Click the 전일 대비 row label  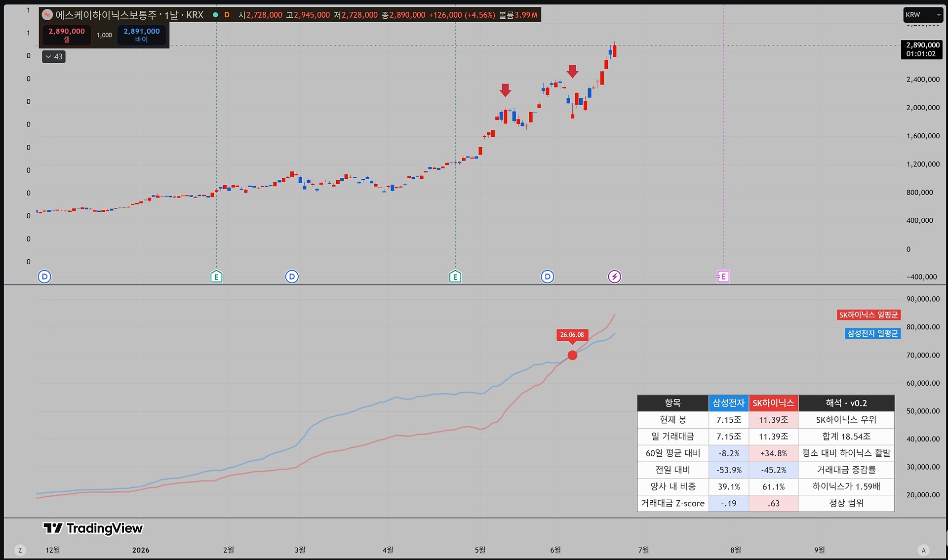(673, 470)
